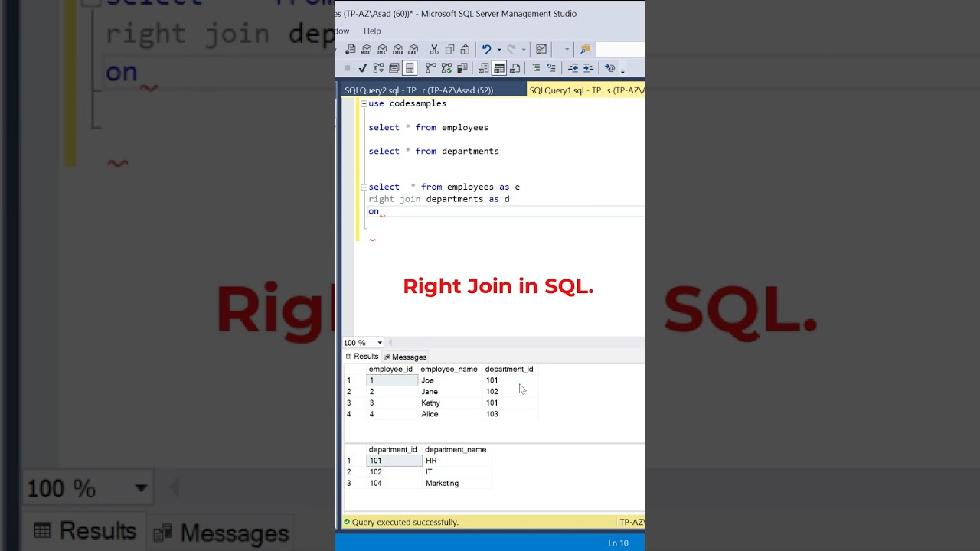The image size is (980, 551).
Task: Click the 'Jane' cell in the employees grid
Action: pos(450,392)
